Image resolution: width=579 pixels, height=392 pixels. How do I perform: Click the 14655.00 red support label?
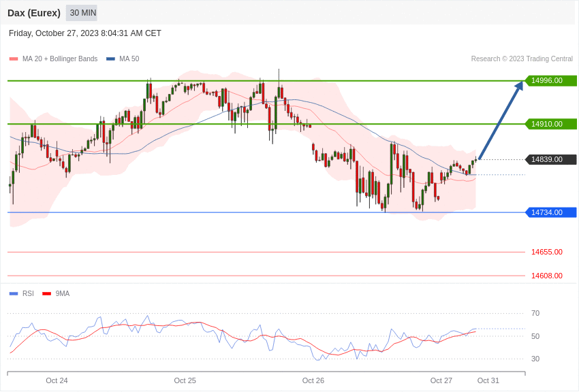coord(547,252)
